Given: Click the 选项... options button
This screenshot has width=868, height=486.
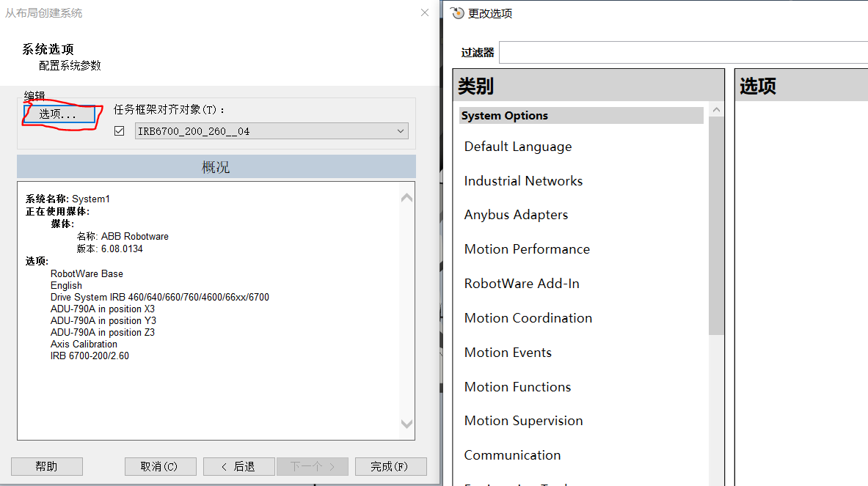Looking at the screenshot, I should [59, 114].
